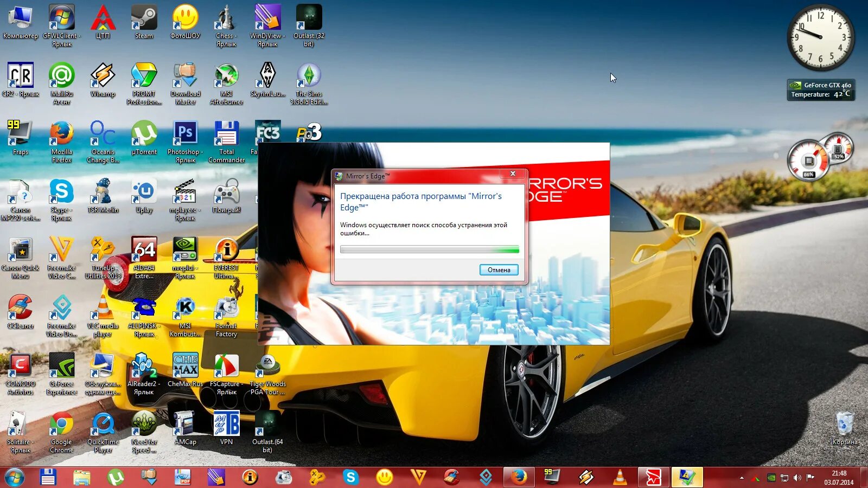Select the FSCapture shortcut on desktop
This screenshot has width=868, height=488.
click(x=226, y=373)
